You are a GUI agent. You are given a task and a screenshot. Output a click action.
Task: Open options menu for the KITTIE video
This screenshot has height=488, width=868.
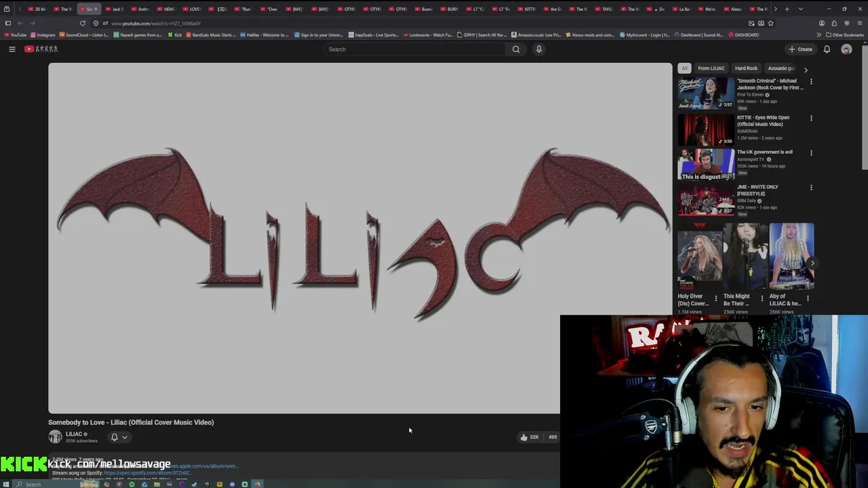[x=811, y=118]
